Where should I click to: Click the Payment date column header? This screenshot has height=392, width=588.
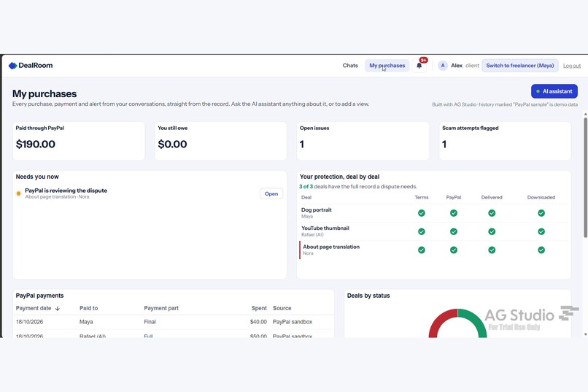click(x=34, y=308)
